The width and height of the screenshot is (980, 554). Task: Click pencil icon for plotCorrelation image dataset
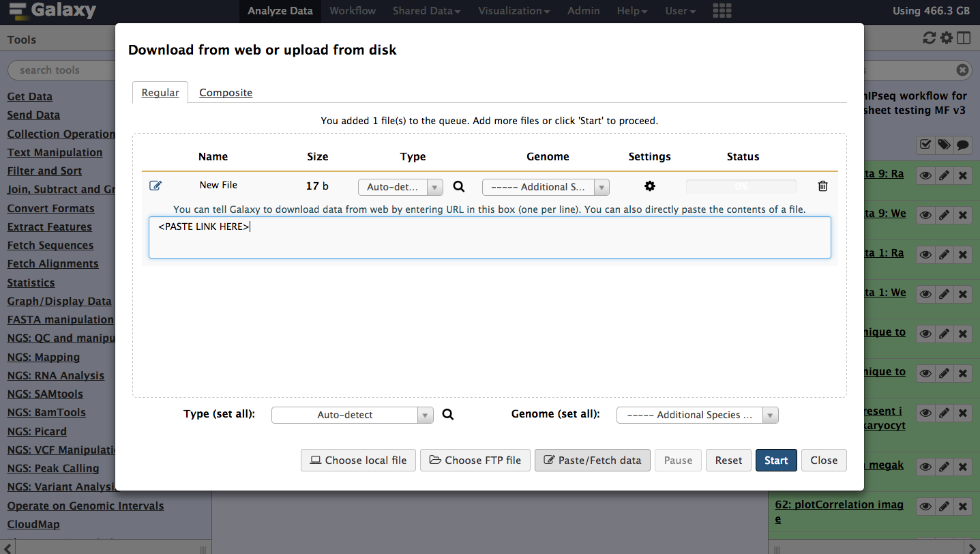(x=944, y=507)
